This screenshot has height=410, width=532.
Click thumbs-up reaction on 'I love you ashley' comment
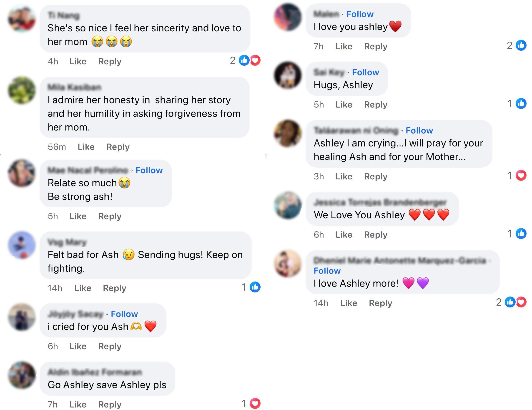(521, 45)
